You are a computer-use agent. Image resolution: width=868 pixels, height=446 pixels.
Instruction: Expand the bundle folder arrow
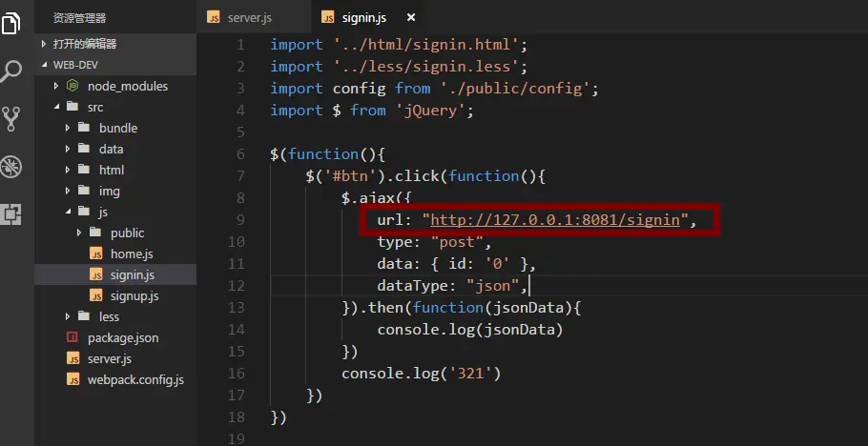(68, 128)
